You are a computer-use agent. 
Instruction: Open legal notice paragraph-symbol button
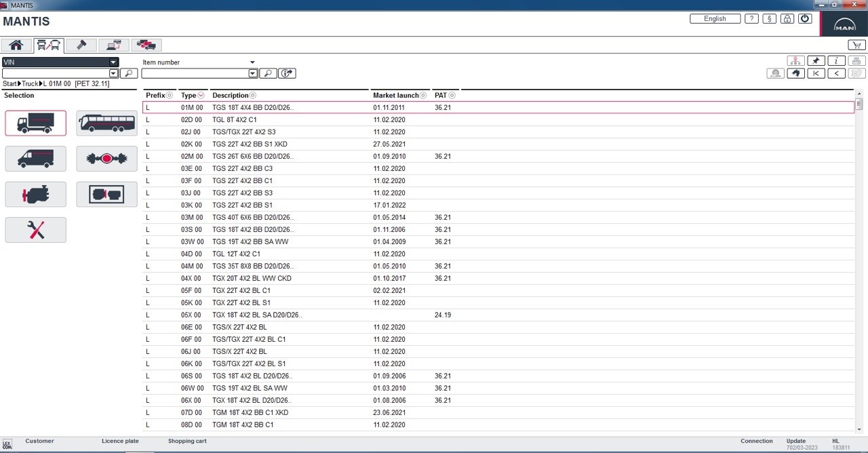[769, 19]
